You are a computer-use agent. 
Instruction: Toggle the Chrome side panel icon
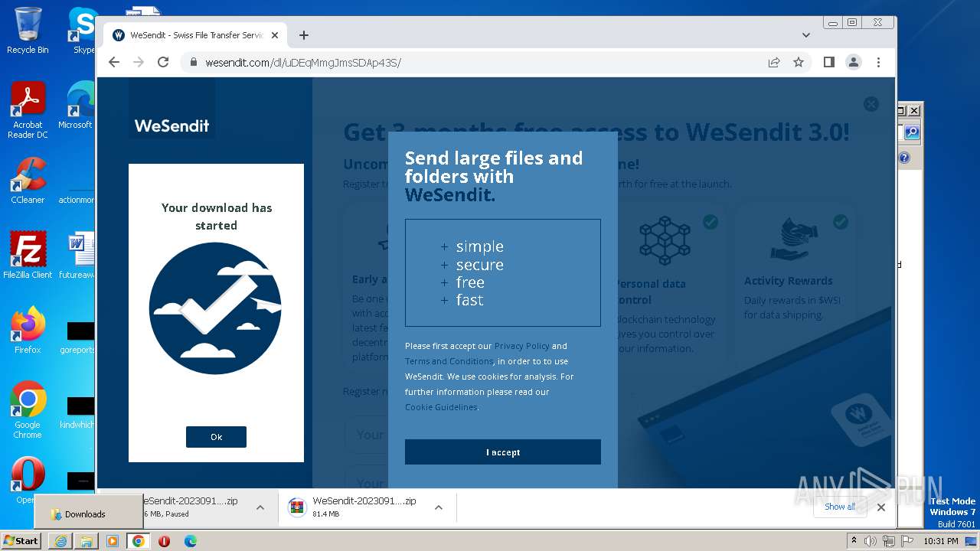pyautogui.click(x=829, y=63)
